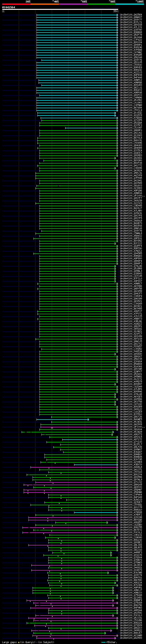Select label UniRef100_B3VT95
The width and height of the screenshot is (146, 644).
pyautogui.click(x=131, y=460)
